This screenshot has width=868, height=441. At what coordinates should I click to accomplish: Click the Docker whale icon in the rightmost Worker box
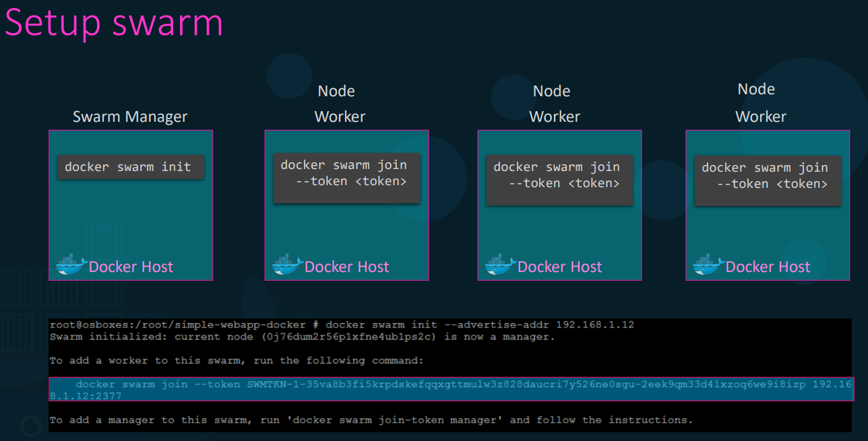pos(709,265)
